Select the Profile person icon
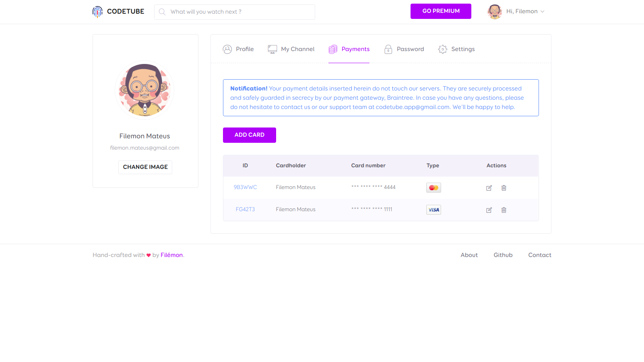The height and width of the screenshot is (362, 644). tap(227, 49)
